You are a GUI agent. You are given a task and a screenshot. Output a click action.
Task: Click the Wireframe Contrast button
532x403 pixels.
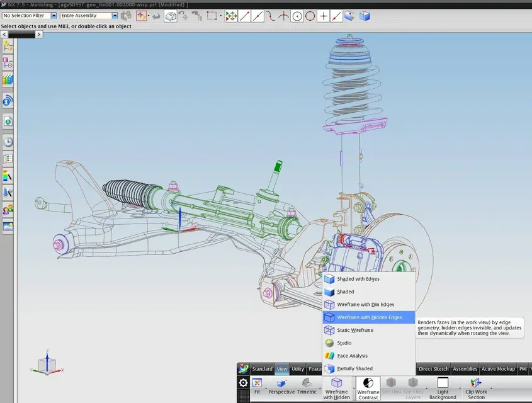pos(368,389)
